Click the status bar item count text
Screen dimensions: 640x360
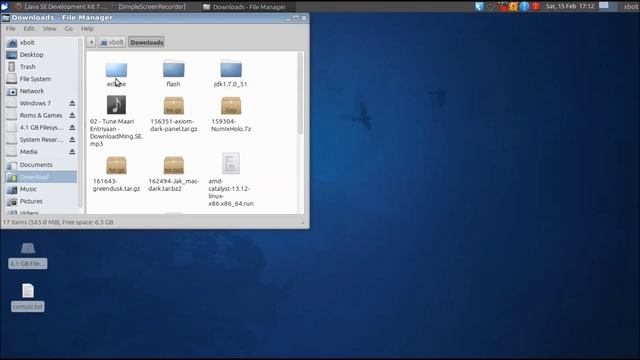click(58, 222)
